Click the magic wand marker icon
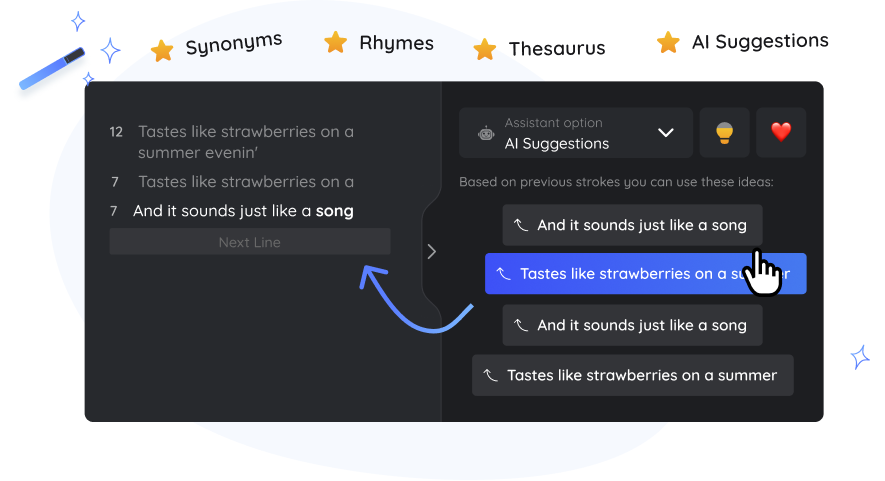This screenshot has height=481, width=885. point(52,68)
